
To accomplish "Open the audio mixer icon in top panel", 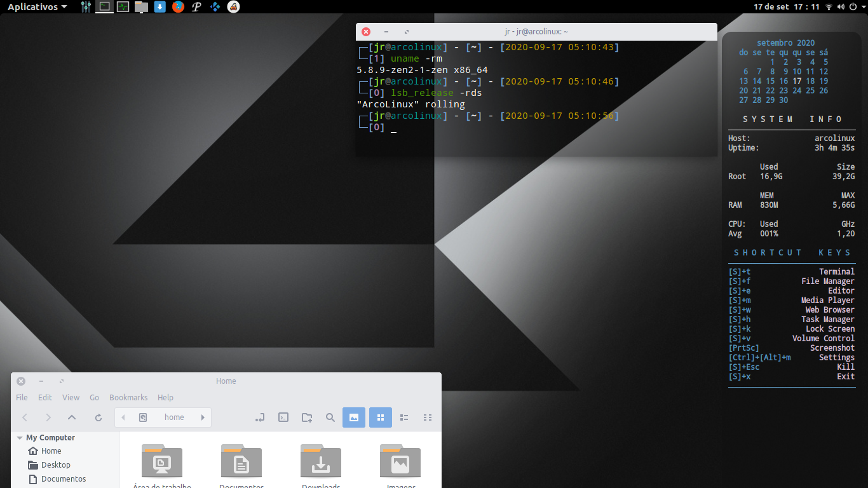I will click(x=86, y=7).
